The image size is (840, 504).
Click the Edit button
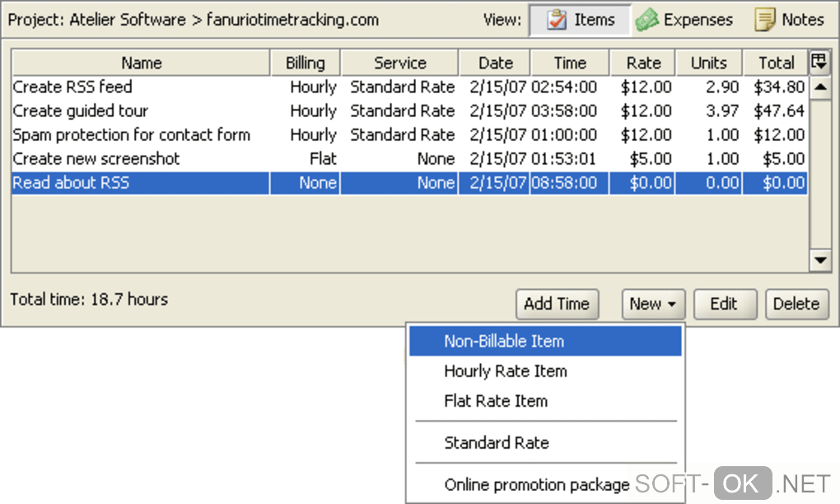[723, 304]
